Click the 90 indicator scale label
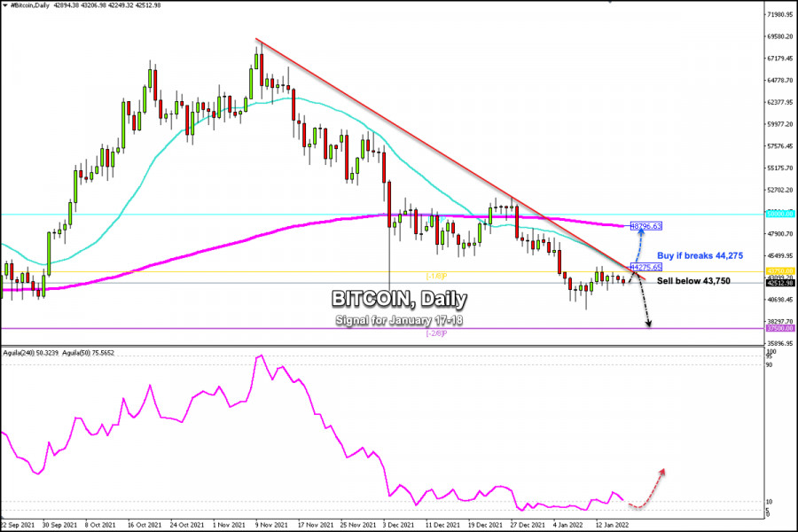798x532 pixels. (x=770, y=365)
